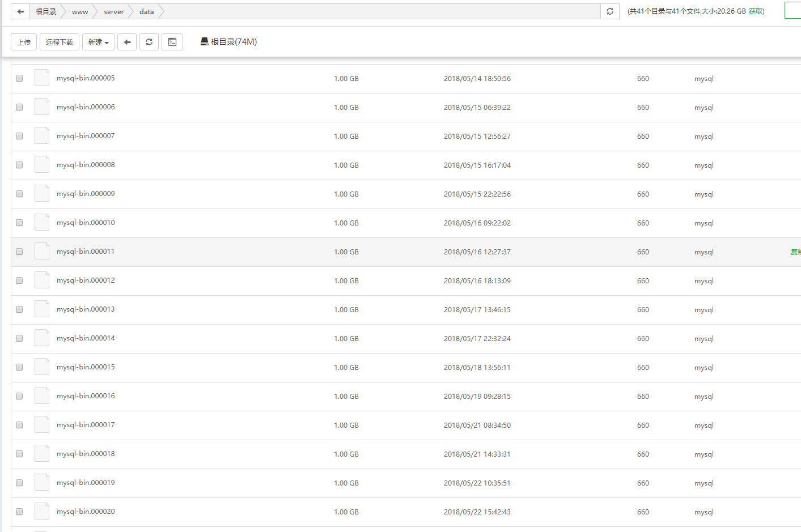
Task: Click file icon for mysql-bin.000017
Action: 42,424
